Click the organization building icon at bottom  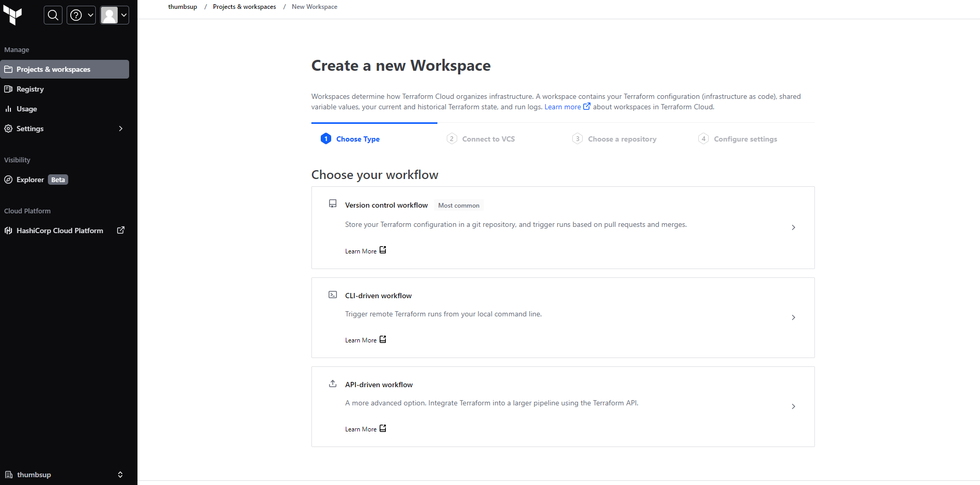[x=9, y=475]
